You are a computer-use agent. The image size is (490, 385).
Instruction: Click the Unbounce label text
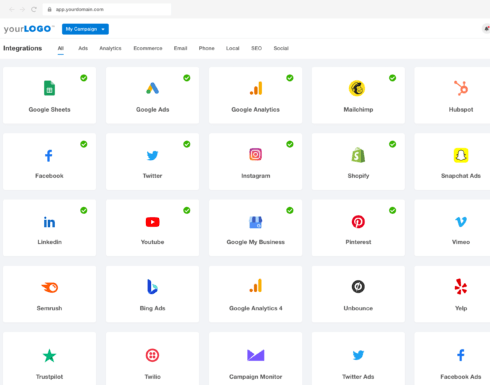(x=358, y=308)
